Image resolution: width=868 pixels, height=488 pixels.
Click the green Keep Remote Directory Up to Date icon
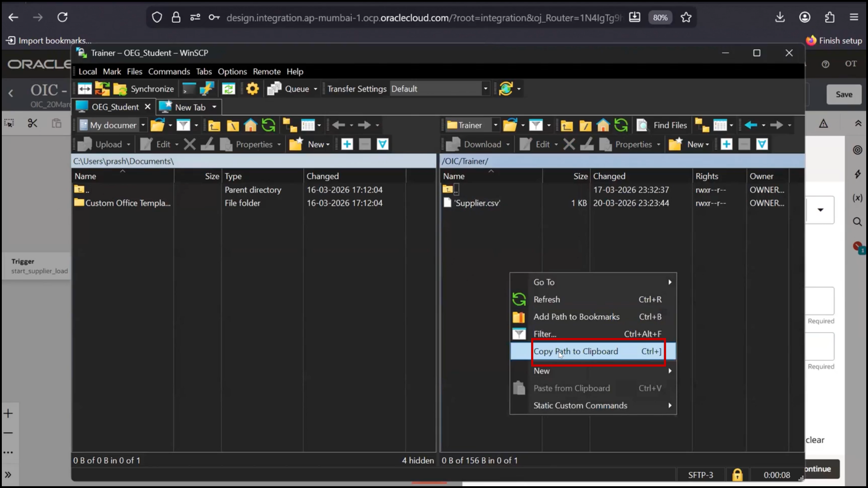229,89
